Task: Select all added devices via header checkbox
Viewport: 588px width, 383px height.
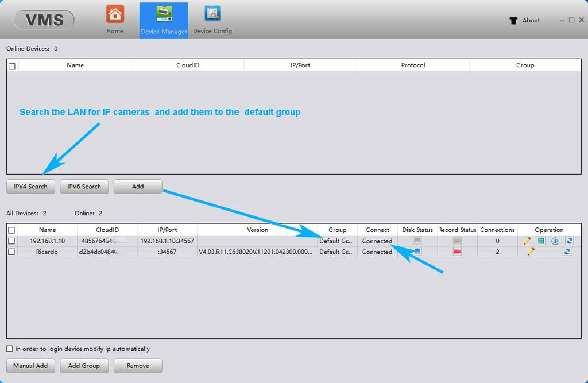Action: 11,230
